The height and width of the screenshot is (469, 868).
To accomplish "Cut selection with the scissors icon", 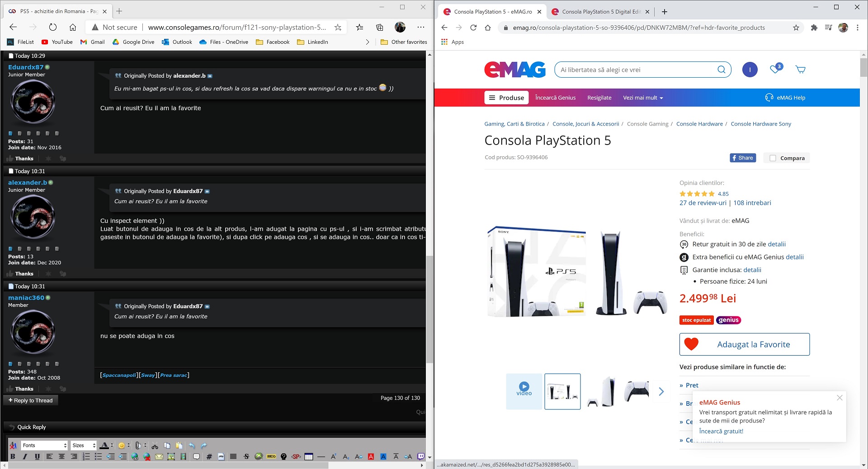I will click(155, 446).
